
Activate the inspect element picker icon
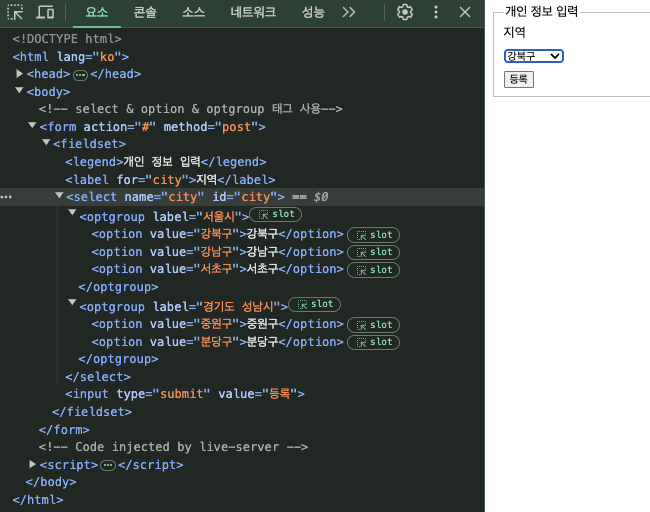(x=15, y=12)
